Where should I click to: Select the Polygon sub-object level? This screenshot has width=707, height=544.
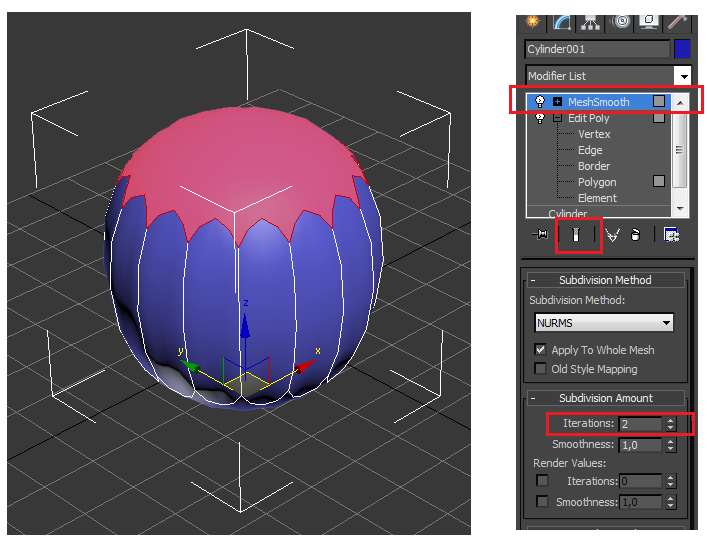tap(597, 182)
